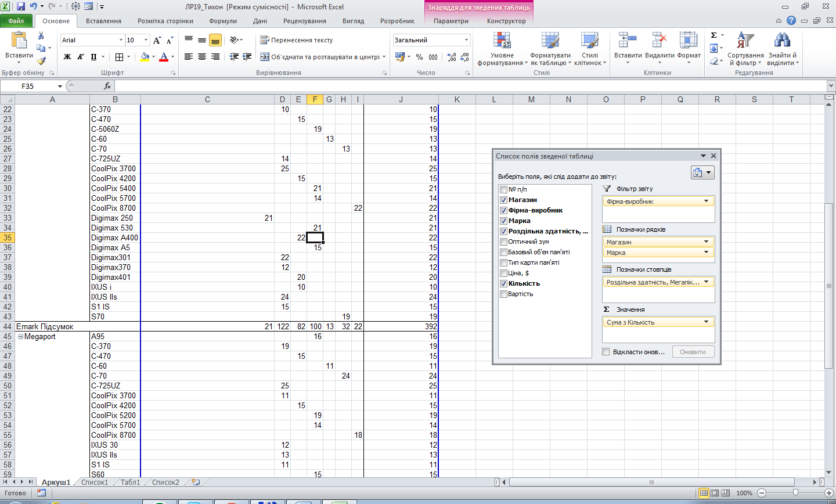Open the font size dropdown

pyautogui.click(x=146, y=40)
